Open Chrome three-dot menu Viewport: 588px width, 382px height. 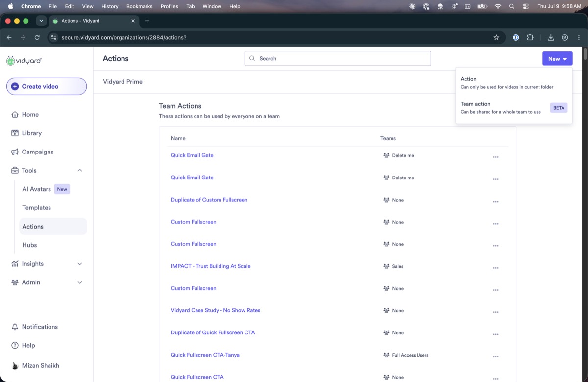click(x=579, y=37)
